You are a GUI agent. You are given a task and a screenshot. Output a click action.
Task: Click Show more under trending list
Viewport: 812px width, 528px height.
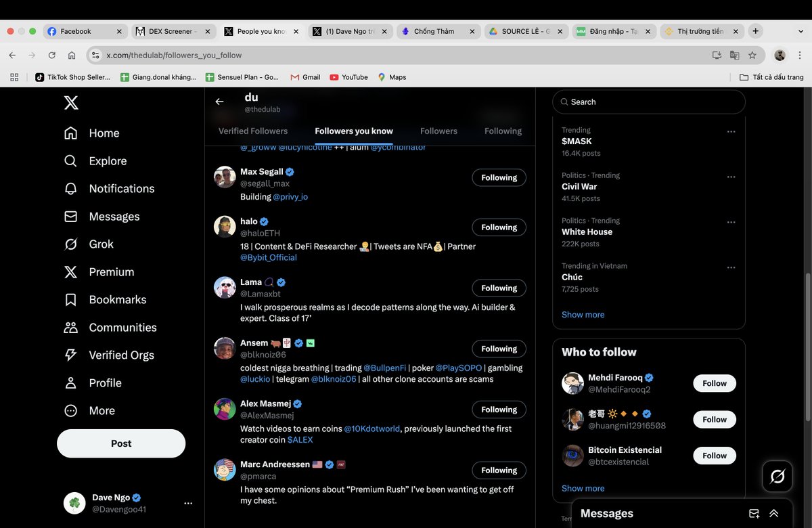tap(583, 315)
